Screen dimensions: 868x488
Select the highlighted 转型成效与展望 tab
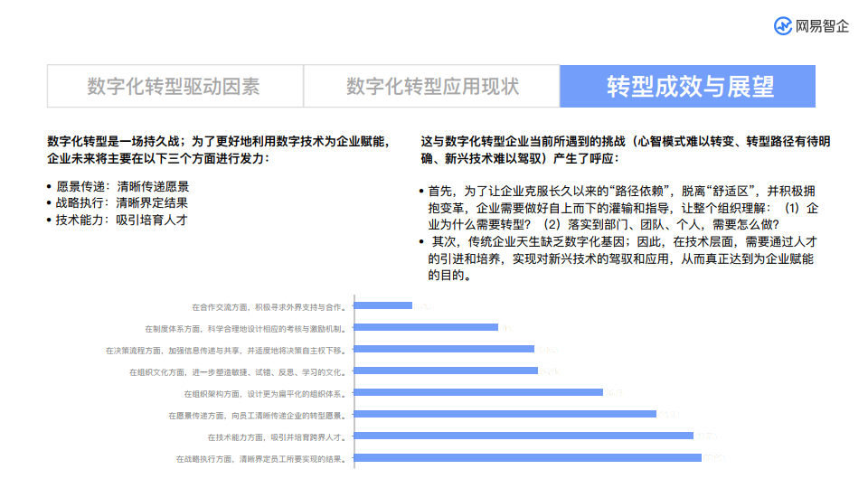(x=687, y=87)
